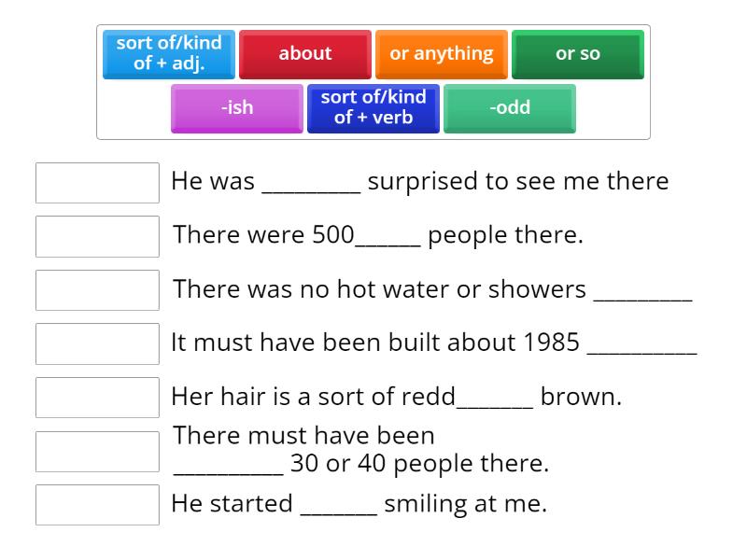Click answer box for "no hot water or showers"

97,290
